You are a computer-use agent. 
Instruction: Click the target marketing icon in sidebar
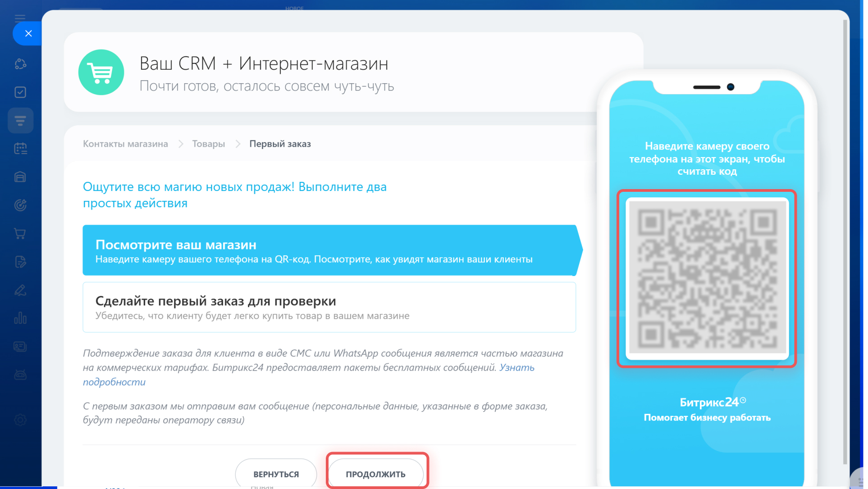click(x=20, y=205)
